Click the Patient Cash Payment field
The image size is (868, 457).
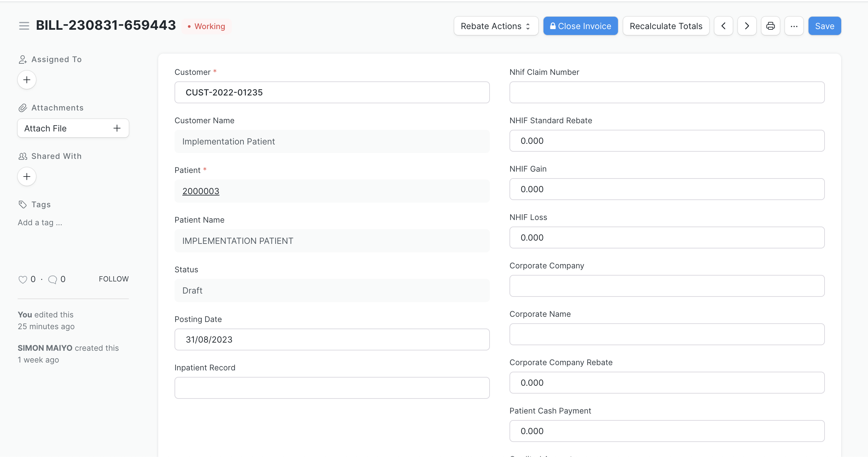click(x=666, y=431)
